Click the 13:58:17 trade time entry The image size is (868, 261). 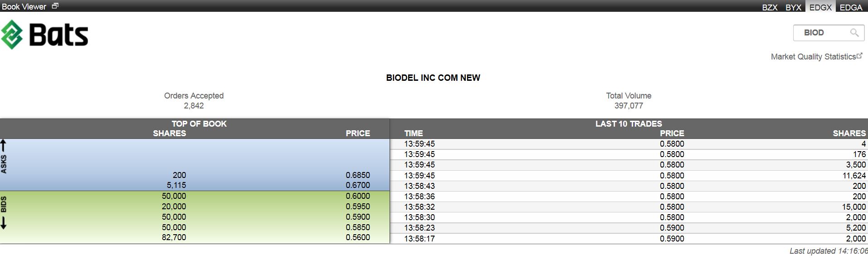[x=419, y=238]
